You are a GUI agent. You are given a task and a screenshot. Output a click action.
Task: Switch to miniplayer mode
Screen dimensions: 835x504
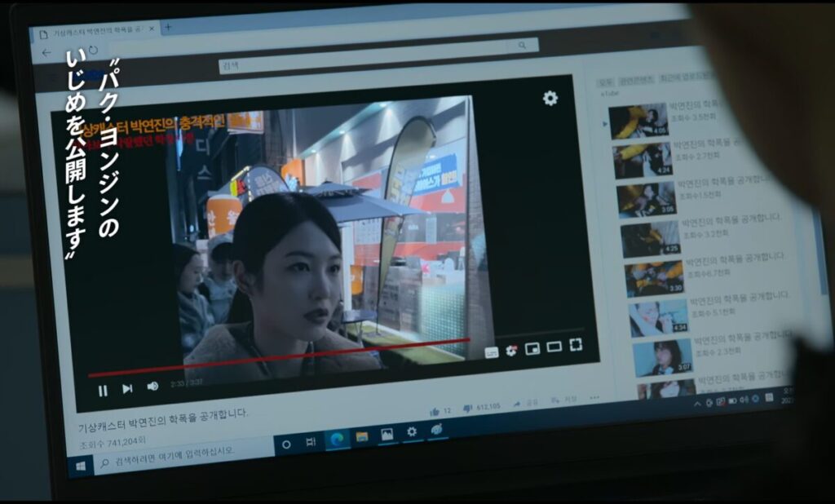click(532, 348)
